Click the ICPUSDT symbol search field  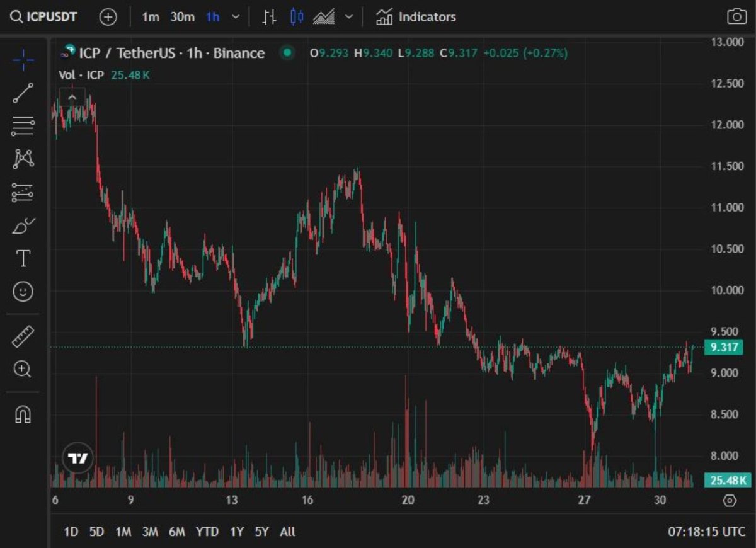(44, 17)
